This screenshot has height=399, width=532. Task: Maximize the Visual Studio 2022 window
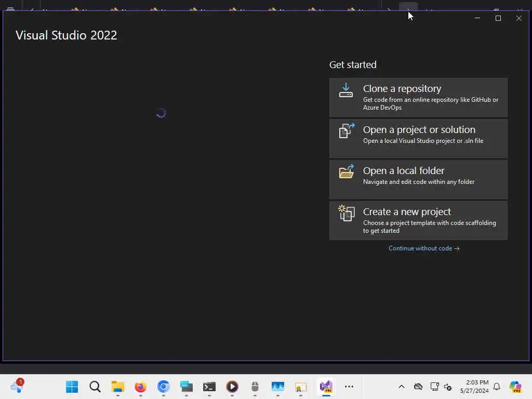click(x=498, y=18)
